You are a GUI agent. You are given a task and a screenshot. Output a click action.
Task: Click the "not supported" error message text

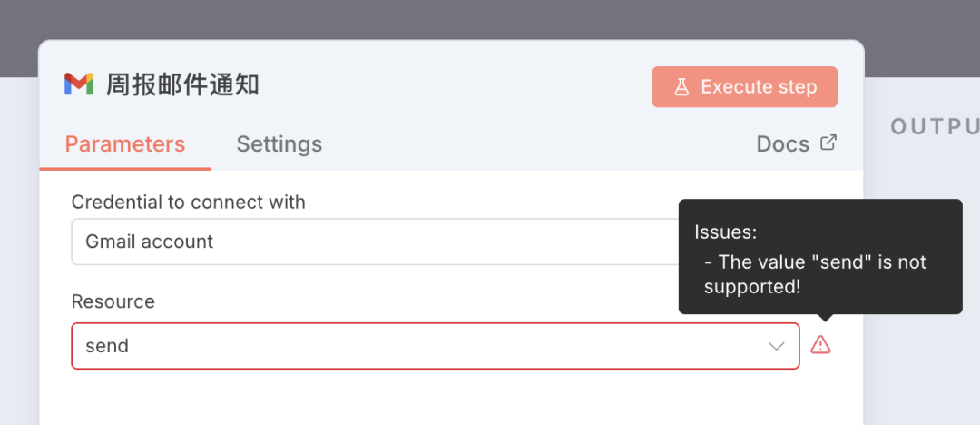click(x=814, y=273)
